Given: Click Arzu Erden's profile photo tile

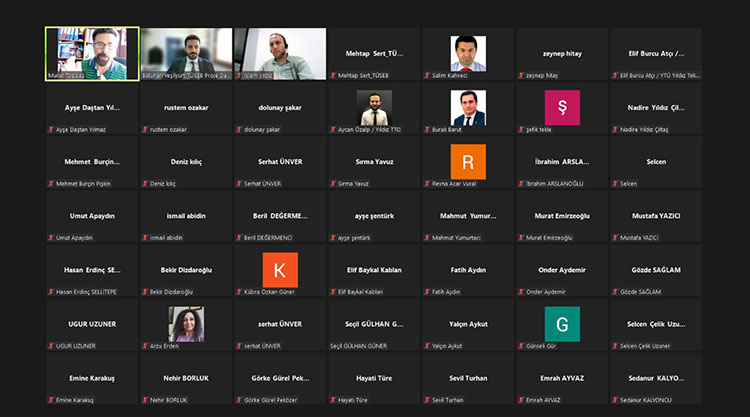Looking at the screenshot, I should click(x=186, y=323).
